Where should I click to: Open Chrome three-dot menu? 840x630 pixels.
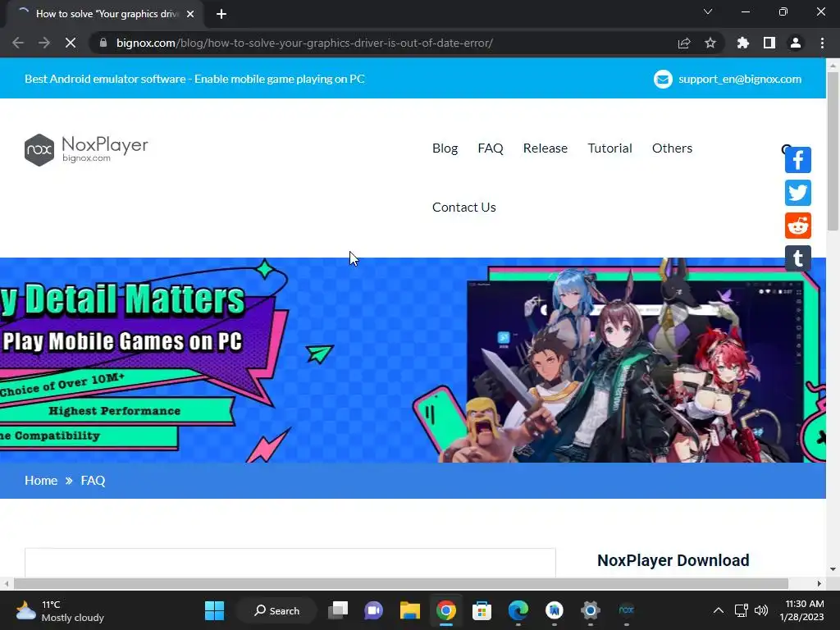click(x=822, y=43)
